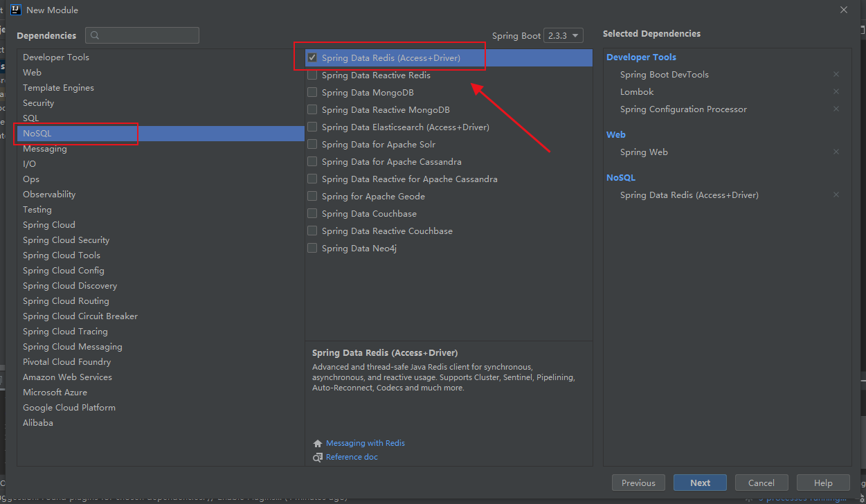The width and height of the screenshot is (866, 504).
Task: Select Spring Cloud Circuit Breaker category
Action: point(161,316)
